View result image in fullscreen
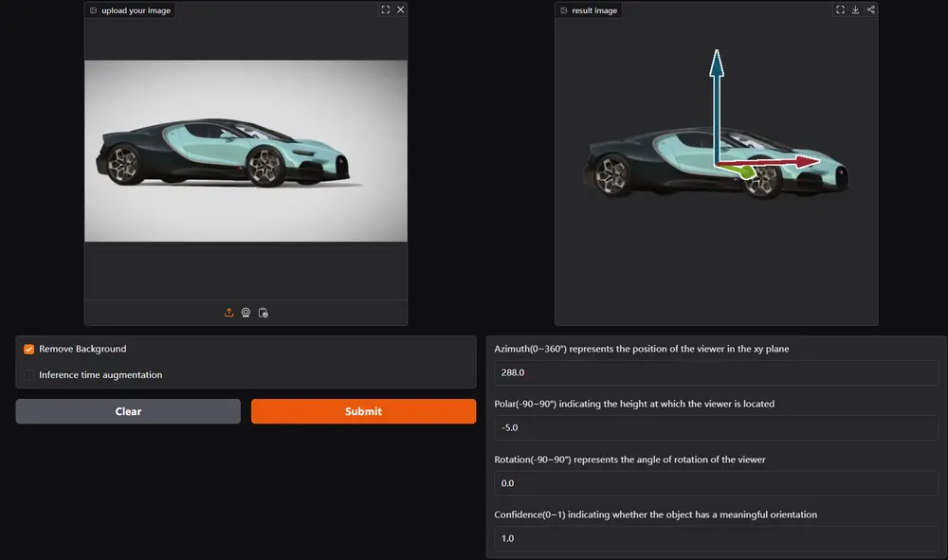 840,9
